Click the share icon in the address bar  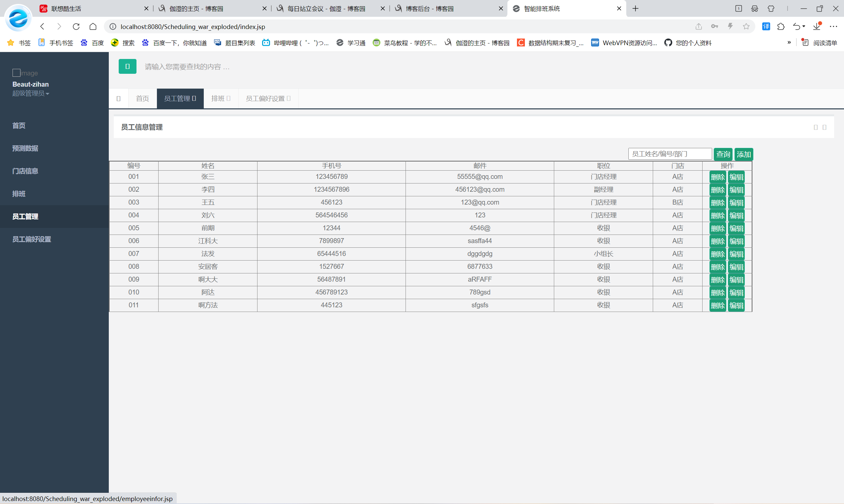point(699,26)
